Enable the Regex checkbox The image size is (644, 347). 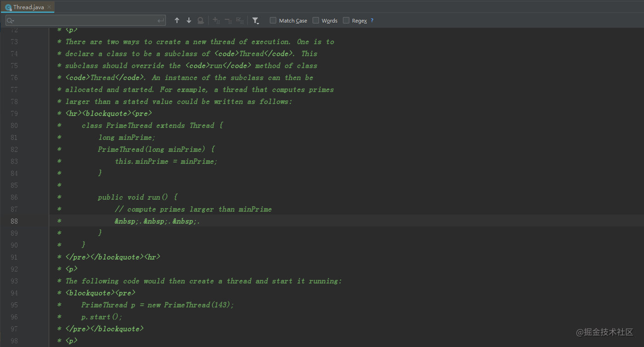[346, 20]
